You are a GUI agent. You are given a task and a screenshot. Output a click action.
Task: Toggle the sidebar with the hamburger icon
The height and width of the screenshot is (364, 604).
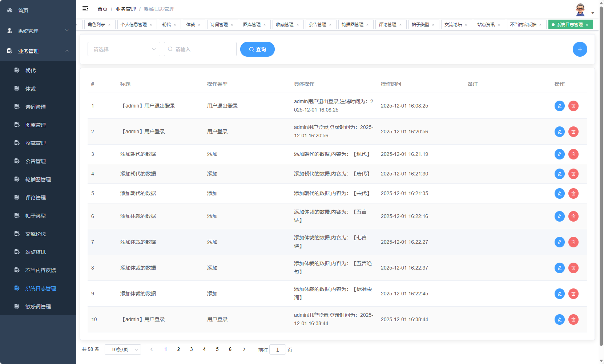[x=85, y=9]
